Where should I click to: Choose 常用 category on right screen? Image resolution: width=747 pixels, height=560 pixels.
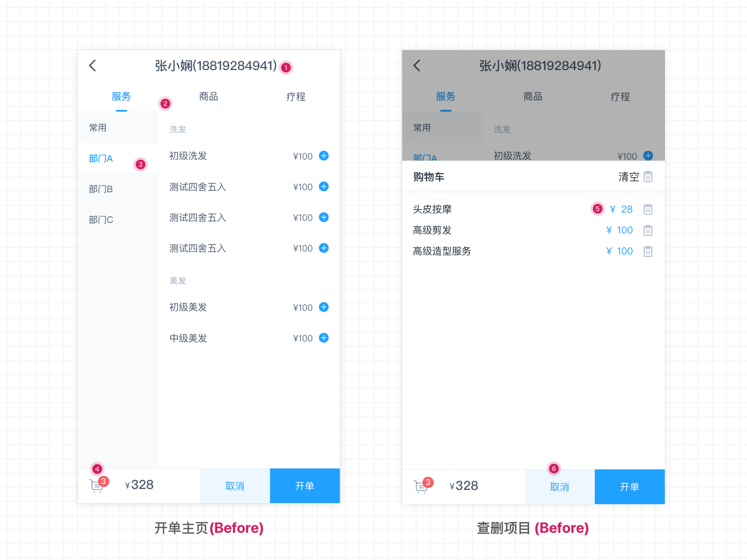point(443,127)
